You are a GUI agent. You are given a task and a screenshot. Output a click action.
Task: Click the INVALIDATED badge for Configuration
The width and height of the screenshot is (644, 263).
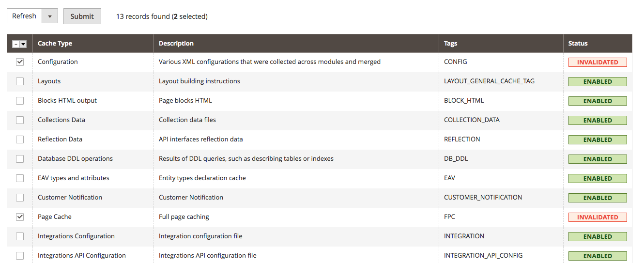pos(598,62)
